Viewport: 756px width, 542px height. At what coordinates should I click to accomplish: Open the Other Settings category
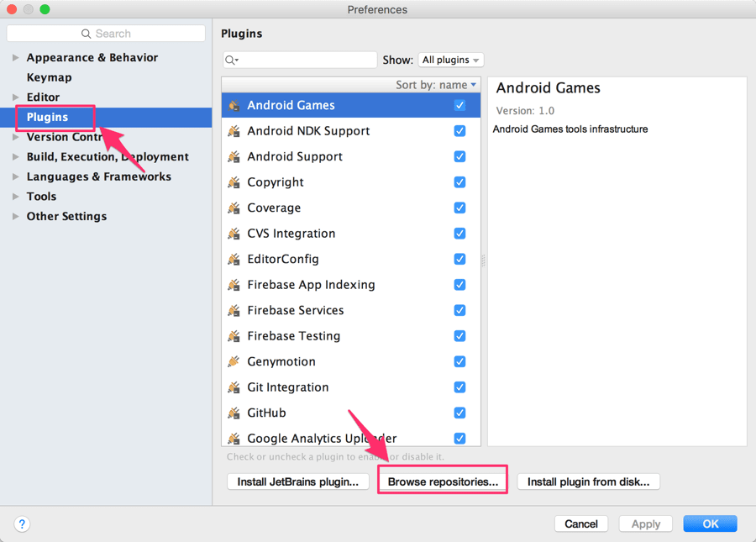point(66,216)
